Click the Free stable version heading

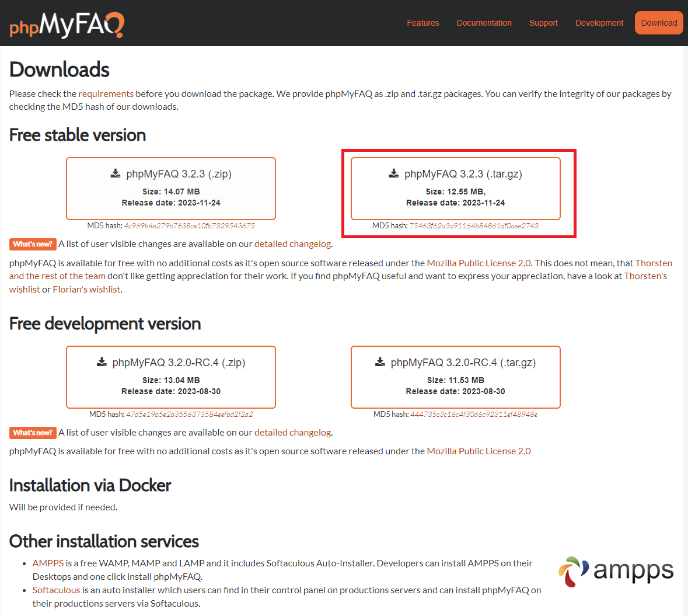click(x=78, y=135)
